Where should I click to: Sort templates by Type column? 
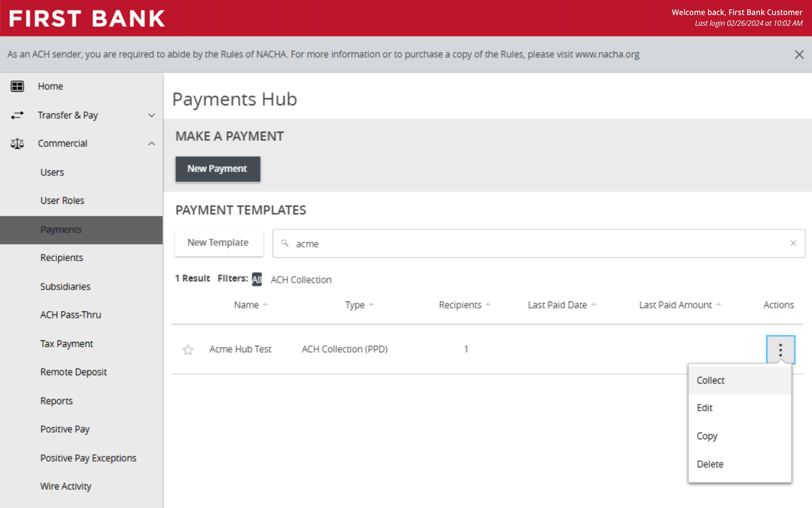pyautogui.click(x=359, y=305)
